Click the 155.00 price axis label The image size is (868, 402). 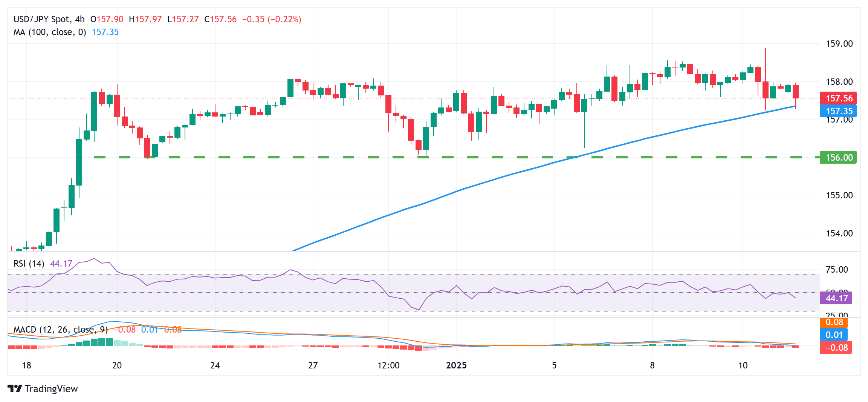point(839,195)
